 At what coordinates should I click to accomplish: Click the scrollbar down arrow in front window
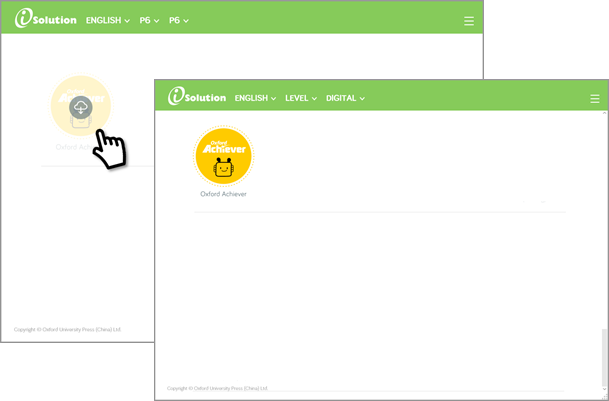point(604,389)
